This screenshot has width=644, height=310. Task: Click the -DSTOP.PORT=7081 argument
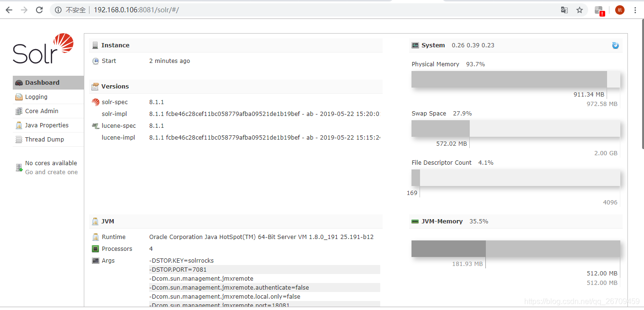pyautogui.click(x=178, y=270)
